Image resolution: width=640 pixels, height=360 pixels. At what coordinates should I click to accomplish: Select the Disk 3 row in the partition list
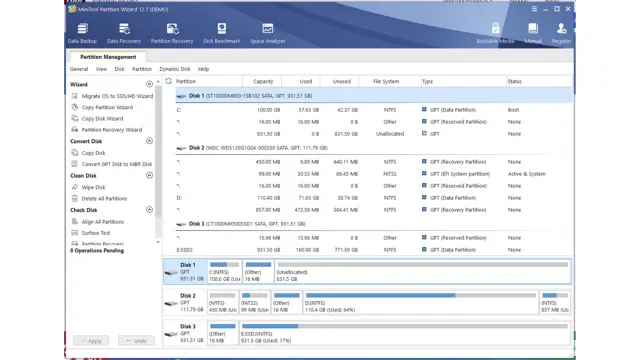[373, 224]
